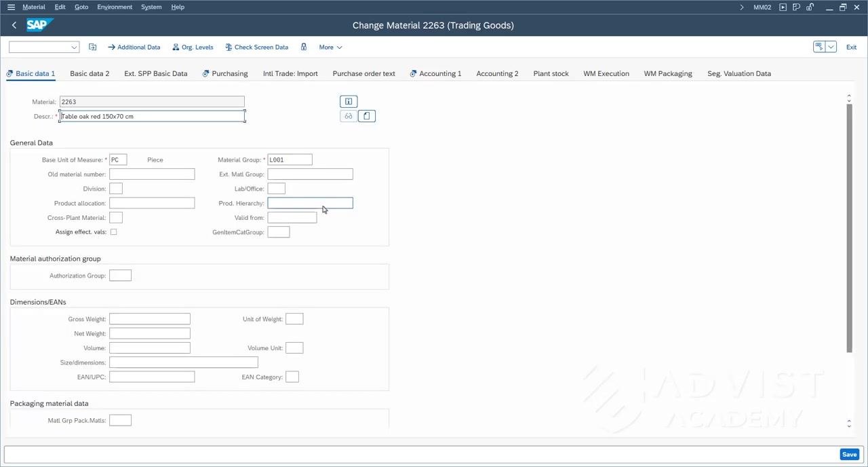The image size is (868, 467).
Task: Go to the Accounting 1 tab
Action: coord(436,73)
